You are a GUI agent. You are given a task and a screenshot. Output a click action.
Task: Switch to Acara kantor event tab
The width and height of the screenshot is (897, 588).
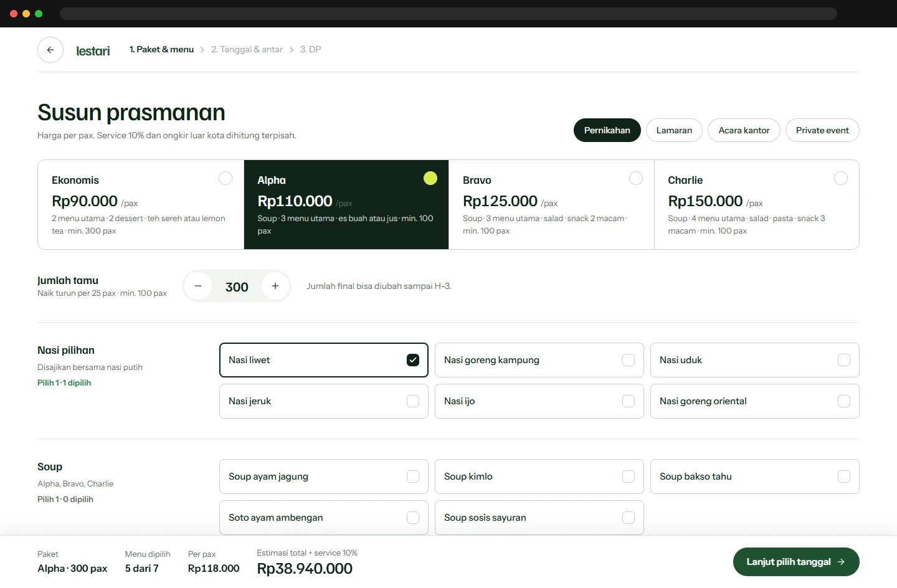[x=744, y=130]
